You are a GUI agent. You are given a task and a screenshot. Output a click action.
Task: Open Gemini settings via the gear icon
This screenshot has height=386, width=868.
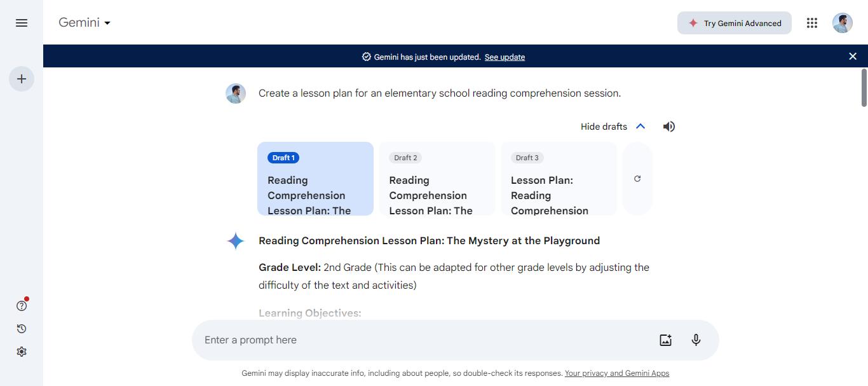[22, 351]
